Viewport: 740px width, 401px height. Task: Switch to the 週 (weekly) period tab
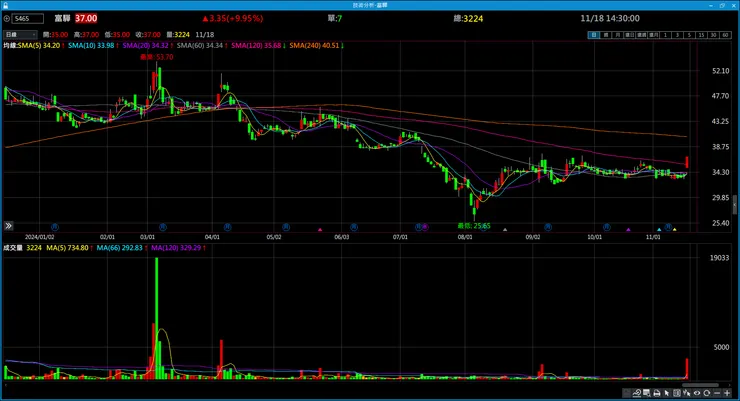point(606,35)
